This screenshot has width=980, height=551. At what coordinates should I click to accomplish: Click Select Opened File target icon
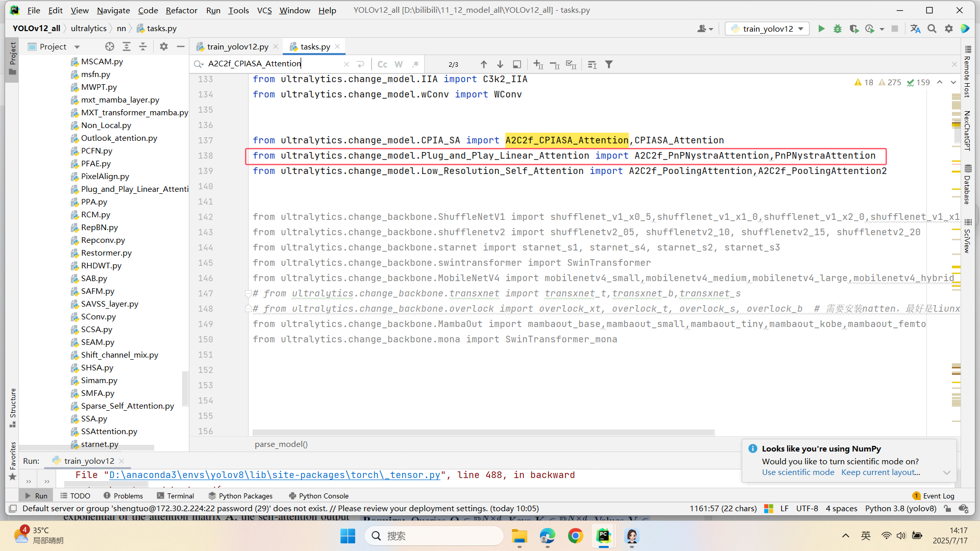coord(110,46)
